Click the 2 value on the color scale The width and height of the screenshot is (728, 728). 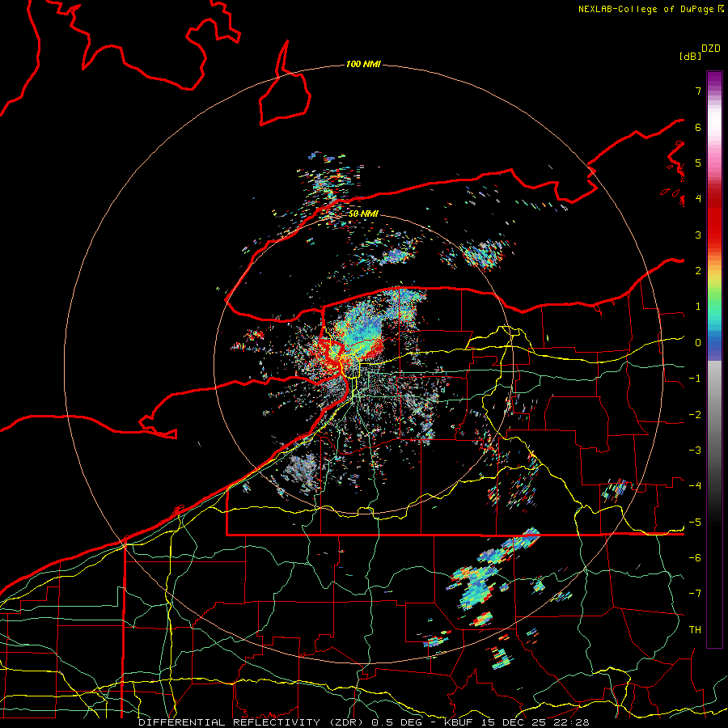click(x=698, y=271)
